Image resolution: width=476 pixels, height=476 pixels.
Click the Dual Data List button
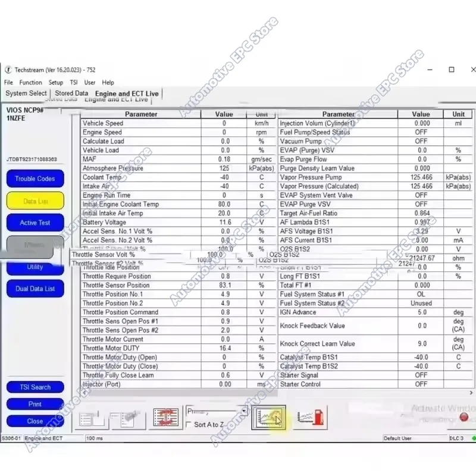coord(35,289)
